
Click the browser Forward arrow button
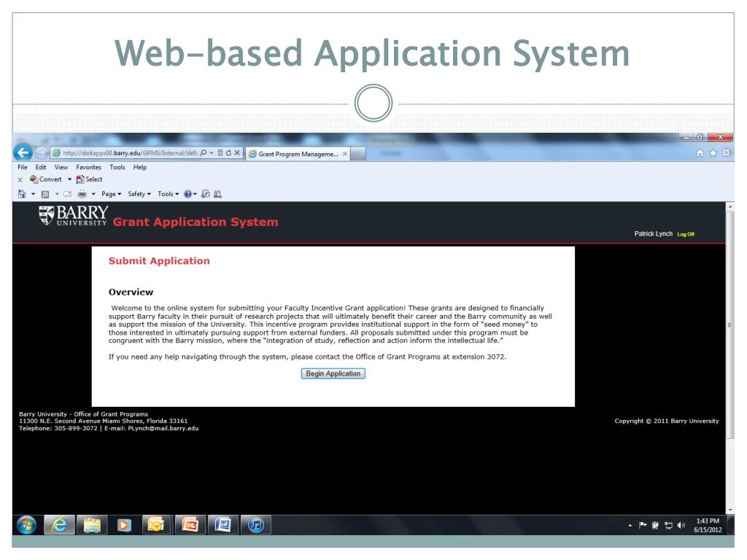pyautogui.click(x=42, y=152)
